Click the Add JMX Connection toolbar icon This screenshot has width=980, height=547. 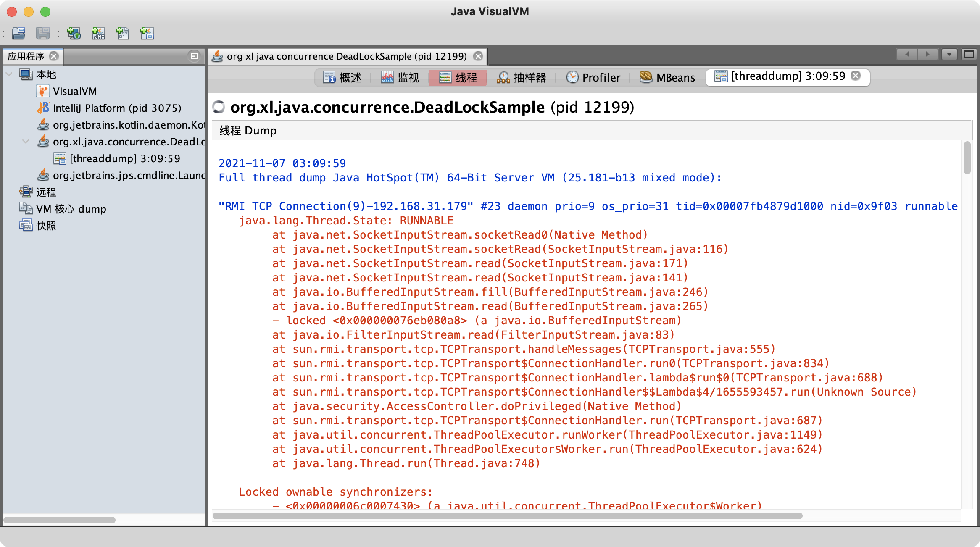point(98,33)
